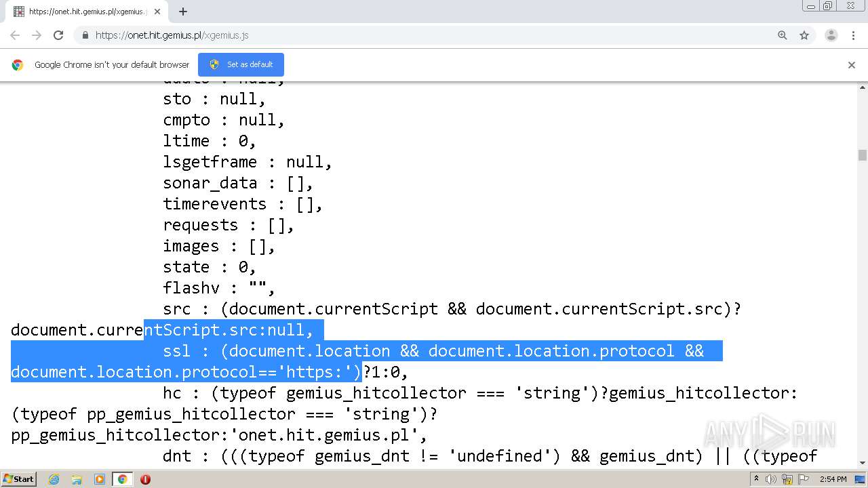Image resolution: width=868 pixels, height=488 pixels.
Task: Click the line 'timerevents : [],'
Action: tap(243, 204)
